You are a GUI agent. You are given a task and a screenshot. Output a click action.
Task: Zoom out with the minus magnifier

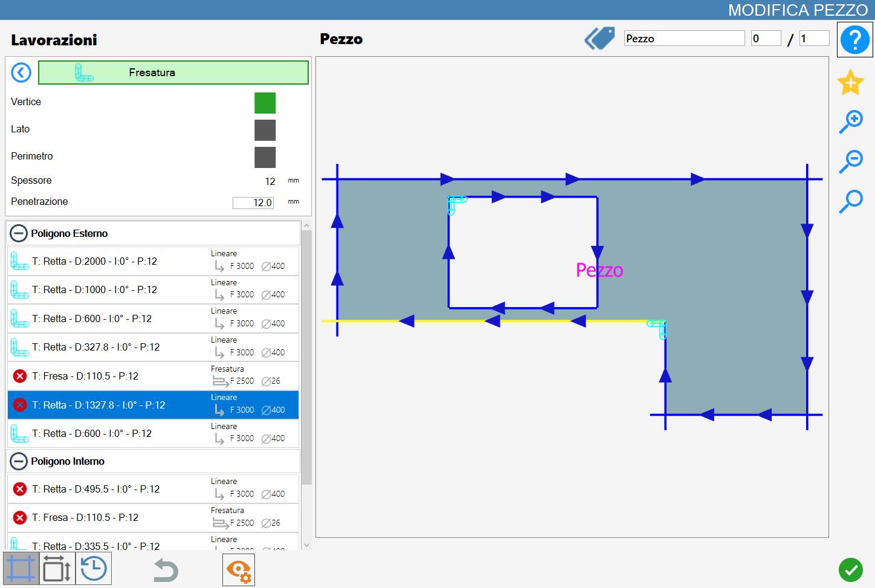(x=851, y=161)
